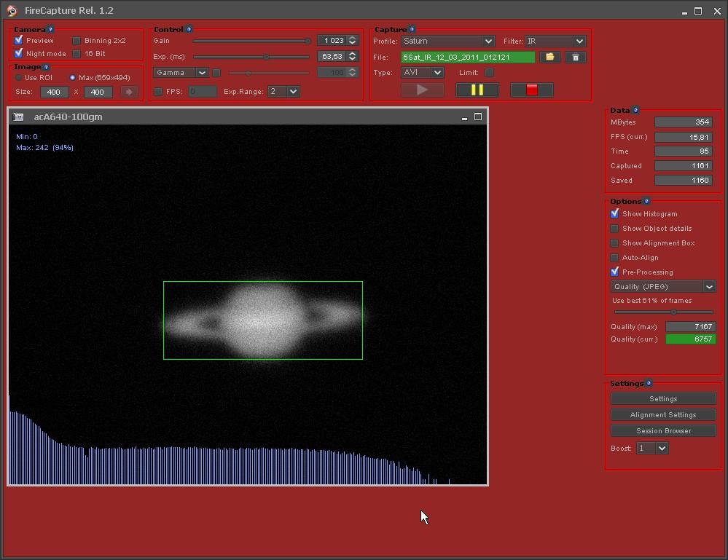Click the Quality (curr.) value 6757

coord(690,339)
